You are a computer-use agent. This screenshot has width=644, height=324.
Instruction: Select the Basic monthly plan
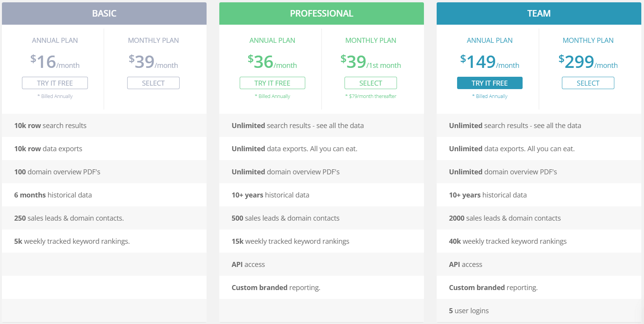[153, 83]
